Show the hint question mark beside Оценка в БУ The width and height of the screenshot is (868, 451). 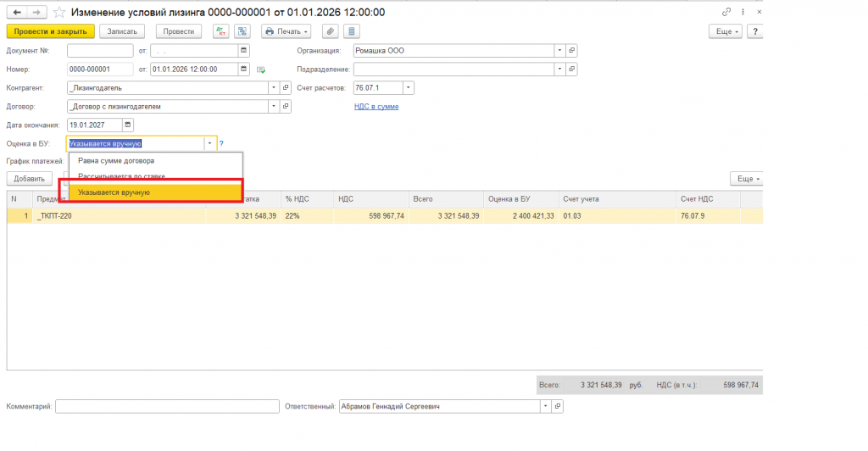click(x=221, y=144)
